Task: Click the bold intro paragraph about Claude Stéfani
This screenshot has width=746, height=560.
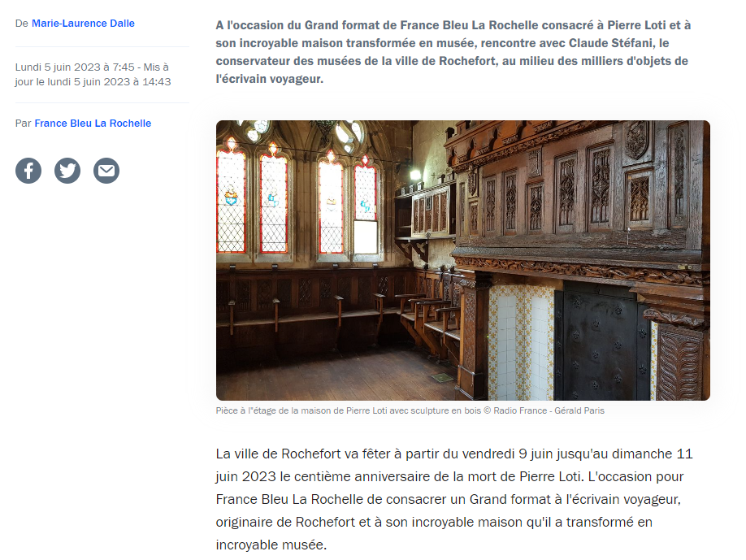Action: 453,52
